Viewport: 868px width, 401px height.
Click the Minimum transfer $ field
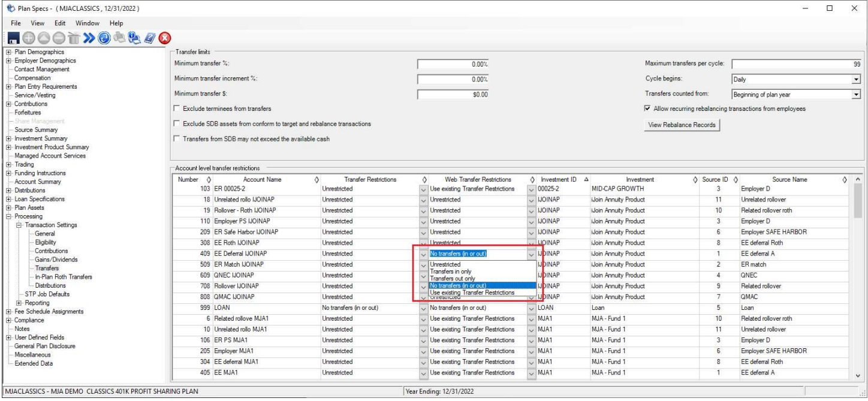pos(453,94)
